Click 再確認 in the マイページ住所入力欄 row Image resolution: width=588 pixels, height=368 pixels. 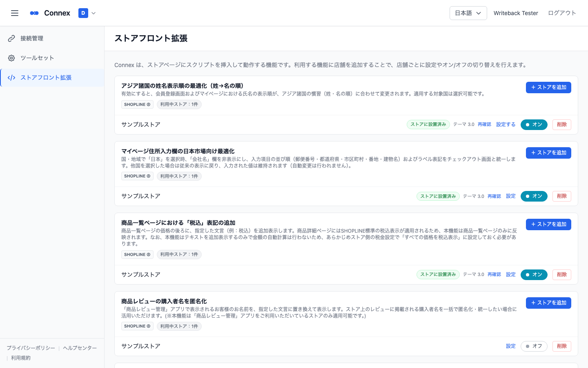[x=494, y=196]
